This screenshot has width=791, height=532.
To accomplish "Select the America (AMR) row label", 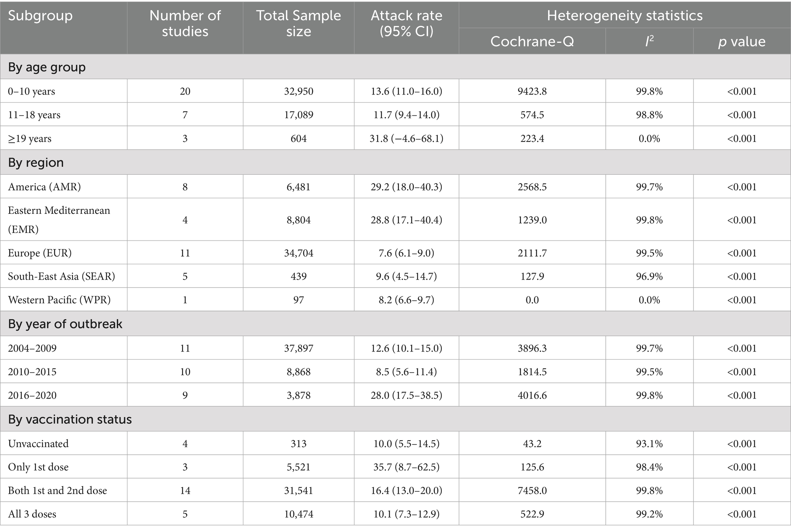I will point(44,187).
